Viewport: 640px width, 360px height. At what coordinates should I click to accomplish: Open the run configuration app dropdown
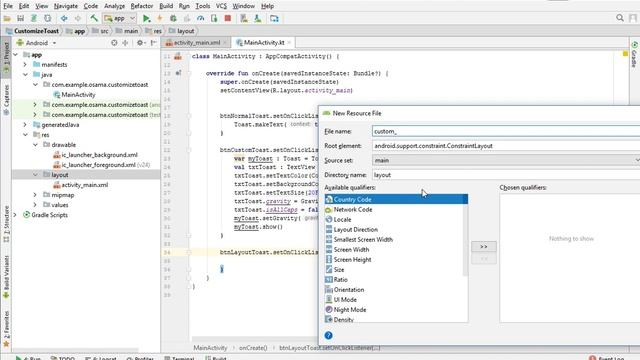click(x=120, y=18)
